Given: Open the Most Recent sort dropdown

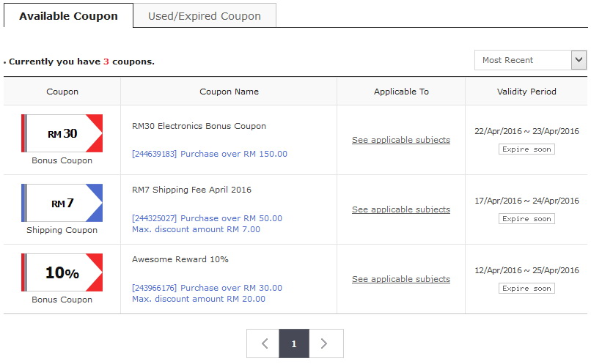Looking at the screenshot, I should [x=530, y=60].
